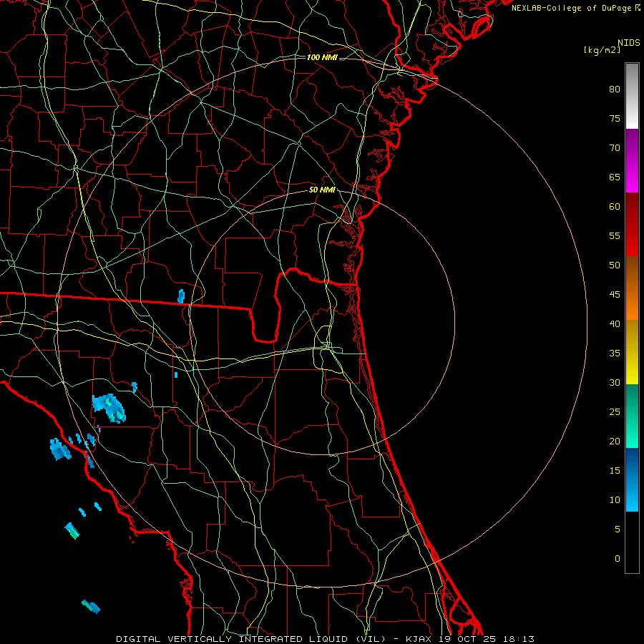Click the NIDS label above the scale
The width and height of the screenshot is (644, 644).
(628, 43)
